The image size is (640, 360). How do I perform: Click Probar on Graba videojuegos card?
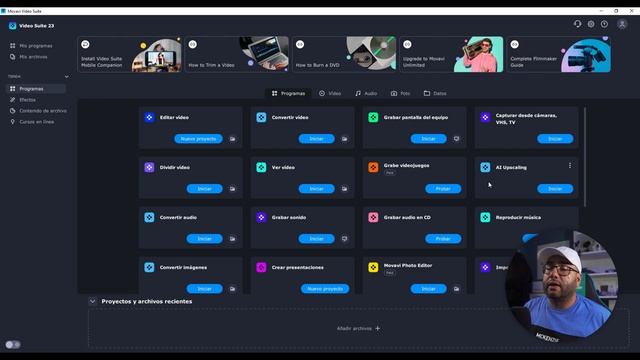[x=443, y=189]
